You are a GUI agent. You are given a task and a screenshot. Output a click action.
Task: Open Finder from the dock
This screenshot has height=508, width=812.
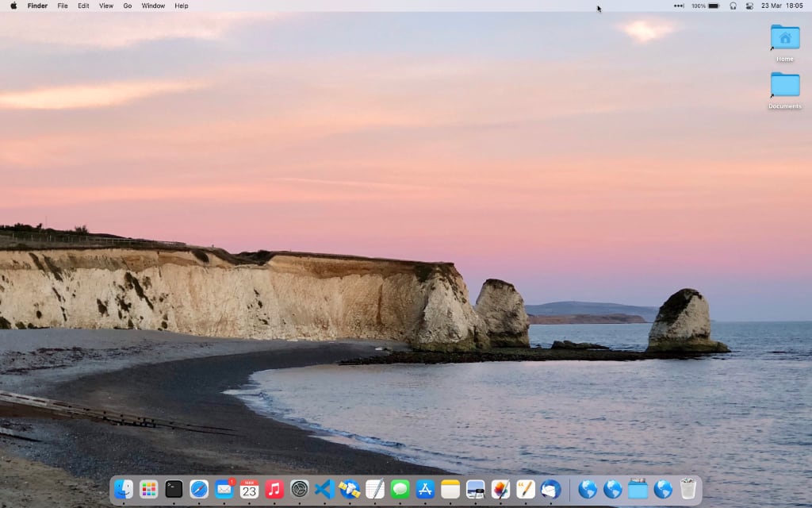[x=124, y=490]
